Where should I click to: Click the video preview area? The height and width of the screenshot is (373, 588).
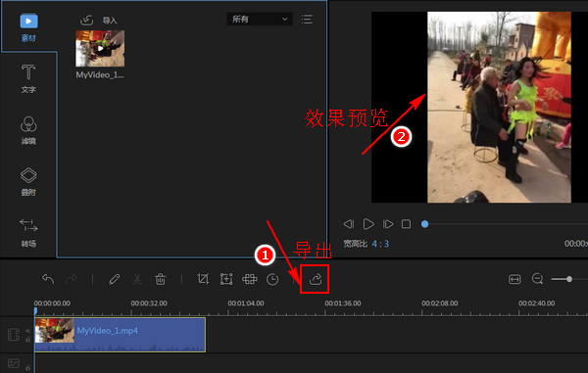tap(479, 107)
